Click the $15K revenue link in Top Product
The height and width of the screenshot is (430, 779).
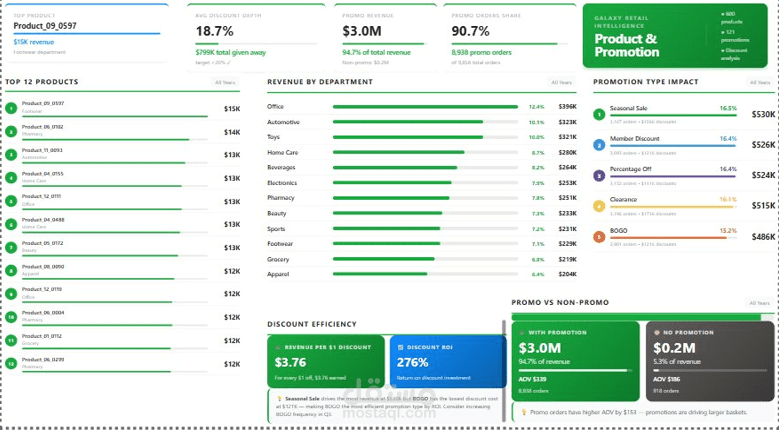pyautogui.click(x=34, y=42)
